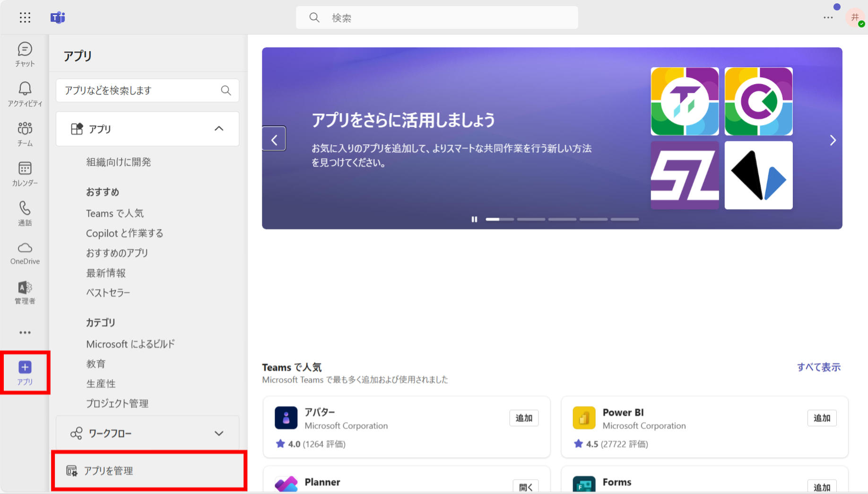This screenshot has height=494, width=868.
Task: Select the third carousel indicator bar
Action: (x=562, y=219)
